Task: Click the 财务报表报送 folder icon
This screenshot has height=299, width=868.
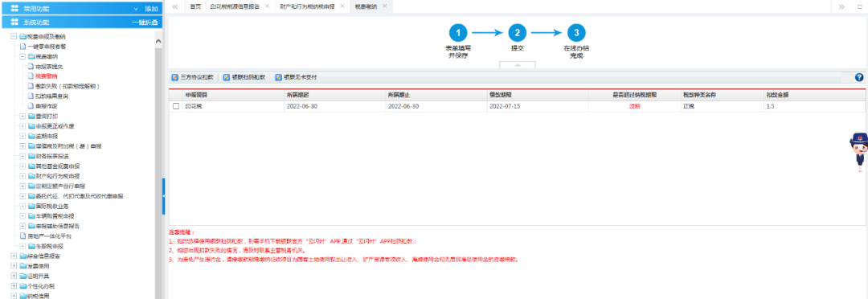Action: [x=31, y=156]
